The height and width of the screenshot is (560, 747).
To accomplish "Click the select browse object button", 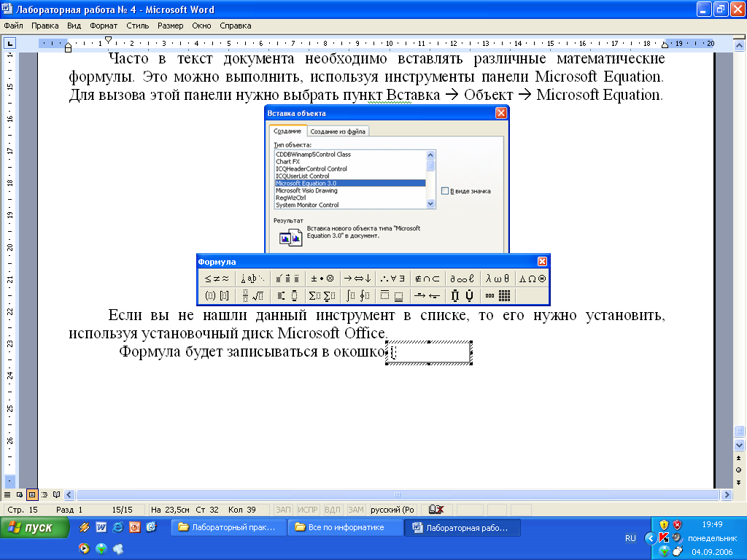I will point(739,470).
